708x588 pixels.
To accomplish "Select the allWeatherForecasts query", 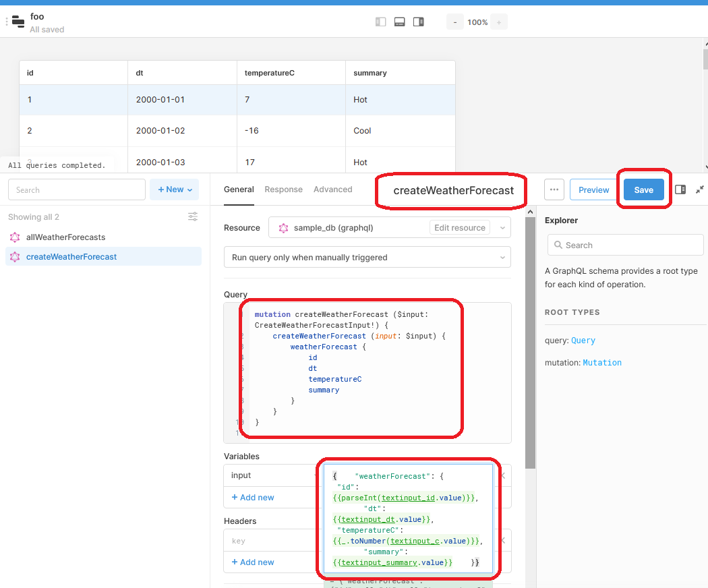I will [x=103, y=237].
